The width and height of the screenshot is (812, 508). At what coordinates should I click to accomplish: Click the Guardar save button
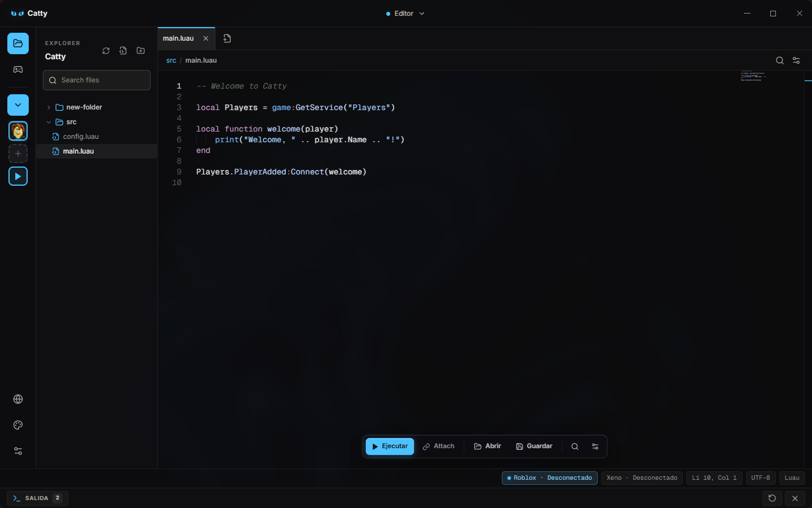pos(534,446)
